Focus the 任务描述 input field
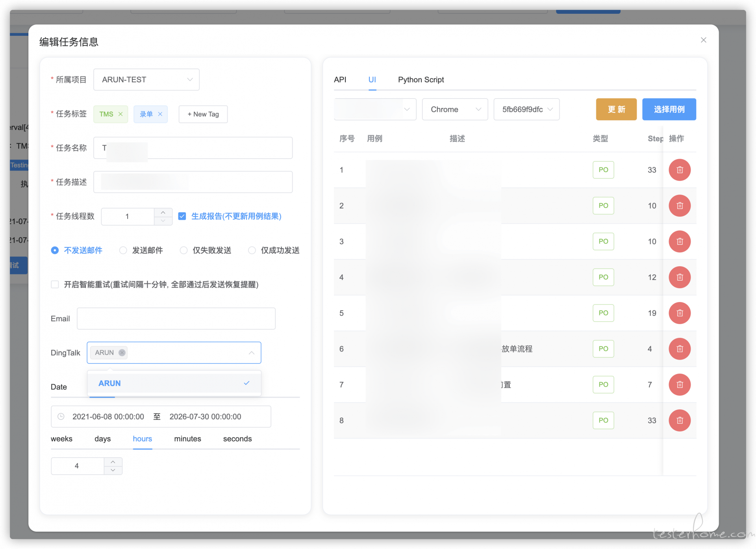Viewport: 756px width, 549px height. click(193, 182)
